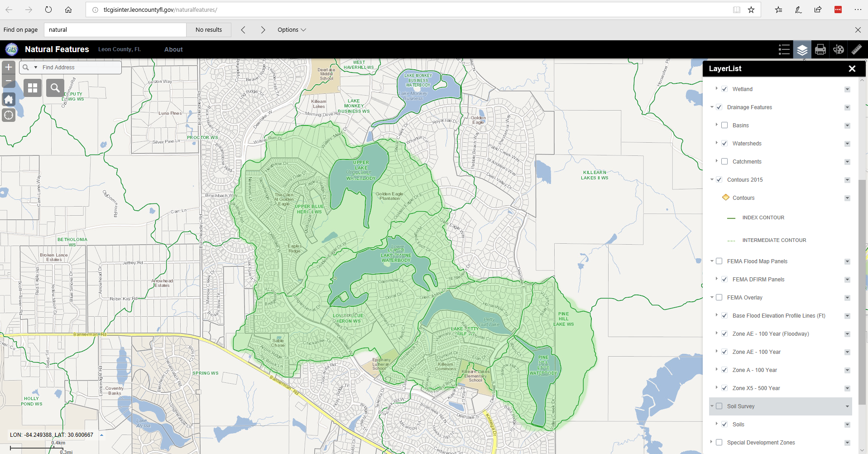Zoom in on the map
This screenshot has width=868, height=454.
(x=9, y=68)
